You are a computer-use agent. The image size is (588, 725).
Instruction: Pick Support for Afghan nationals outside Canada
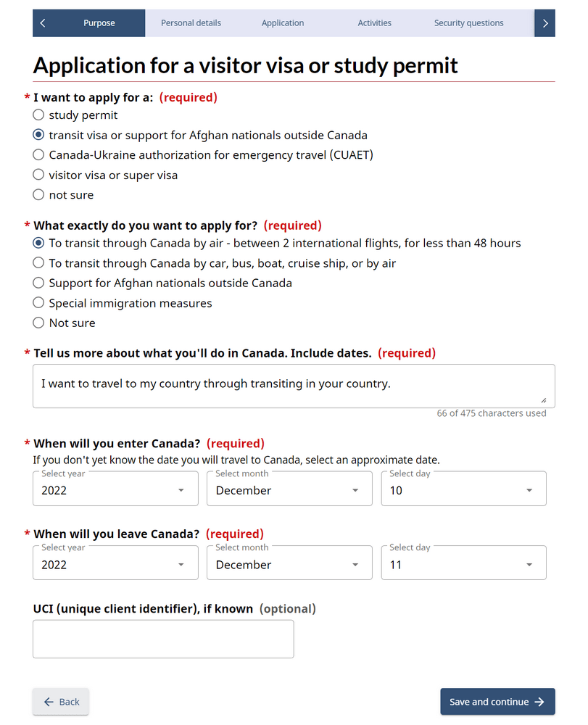pos(38,283)
